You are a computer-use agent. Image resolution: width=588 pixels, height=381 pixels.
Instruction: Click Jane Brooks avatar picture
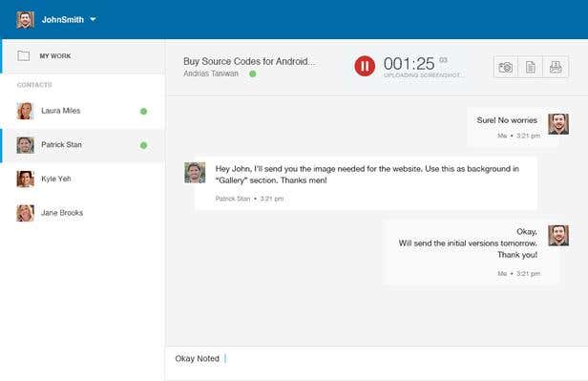tap(25, 213)
